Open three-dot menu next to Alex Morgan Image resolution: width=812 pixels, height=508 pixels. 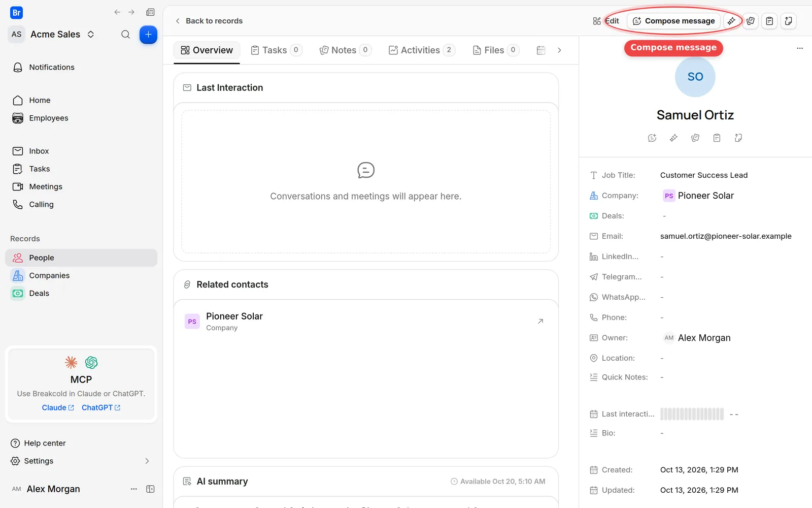tap(134, 489)
